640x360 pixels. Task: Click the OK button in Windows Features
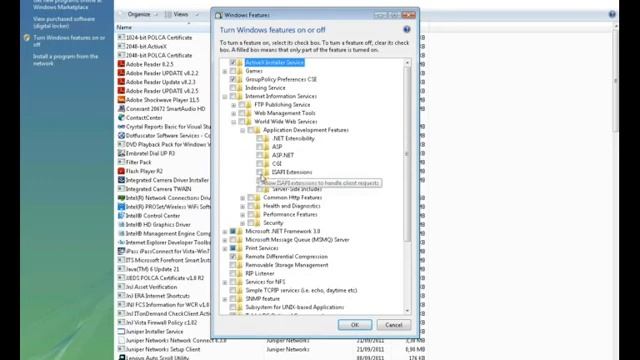(355, 325)
